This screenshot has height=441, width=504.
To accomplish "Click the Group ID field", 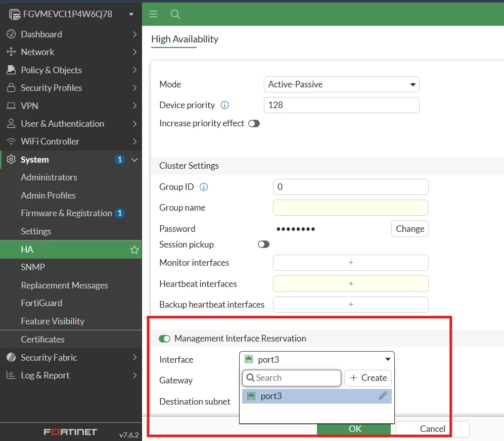I will tap(351, 187).
